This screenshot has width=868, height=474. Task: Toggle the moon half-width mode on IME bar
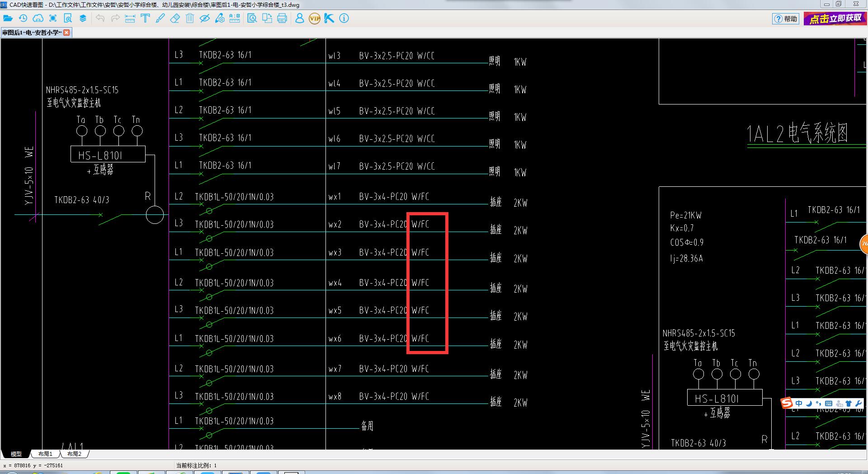(809, 403)
